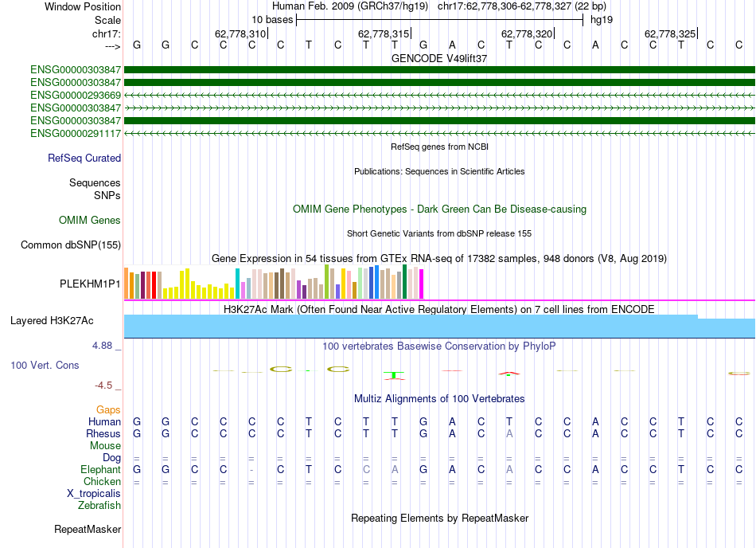Select the PLEKHM1P1 GTEx label

coord(90,284)
